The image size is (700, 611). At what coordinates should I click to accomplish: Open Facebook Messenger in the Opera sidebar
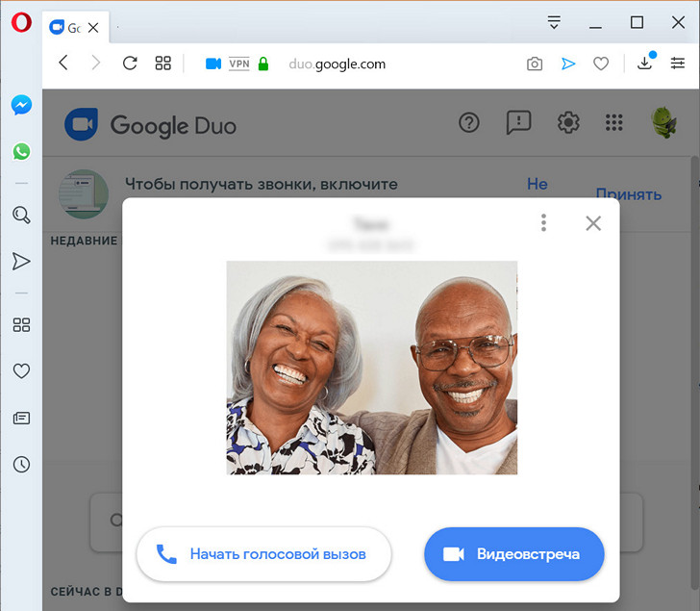(x=21, y=105)
